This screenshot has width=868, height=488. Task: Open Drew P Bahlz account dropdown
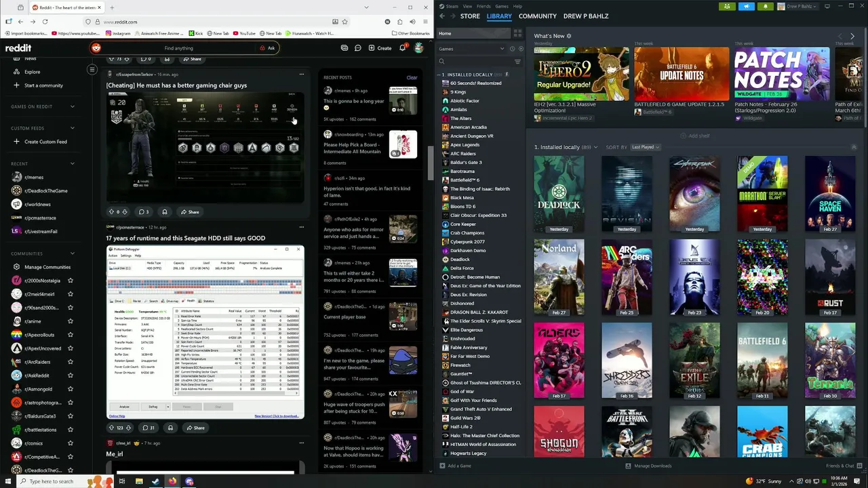tap(798, 6)
